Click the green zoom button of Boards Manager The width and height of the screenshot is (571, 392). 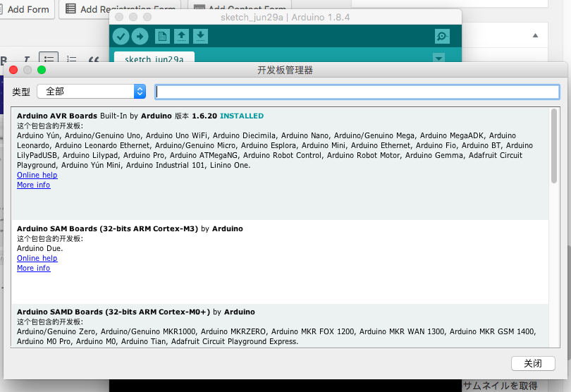[42, 70]
